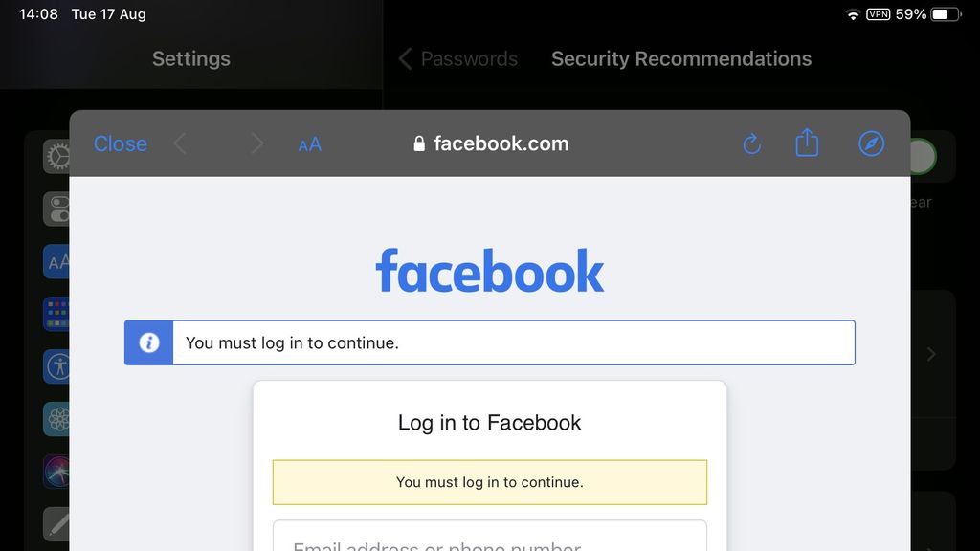Tap the VPN status indicator
Image resolution: width=980 pixels, height=551 pixels.
click(880, 13)
